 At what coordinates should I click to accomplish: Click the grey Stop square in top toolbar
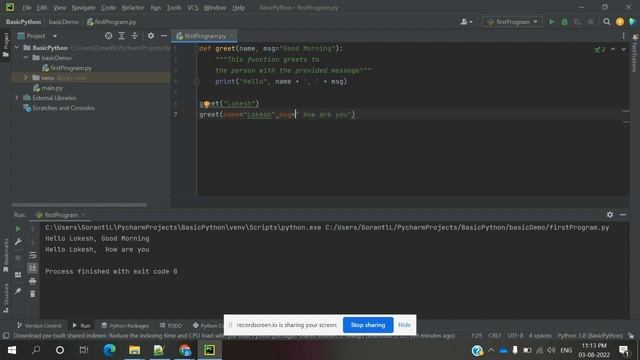point(591,22)
